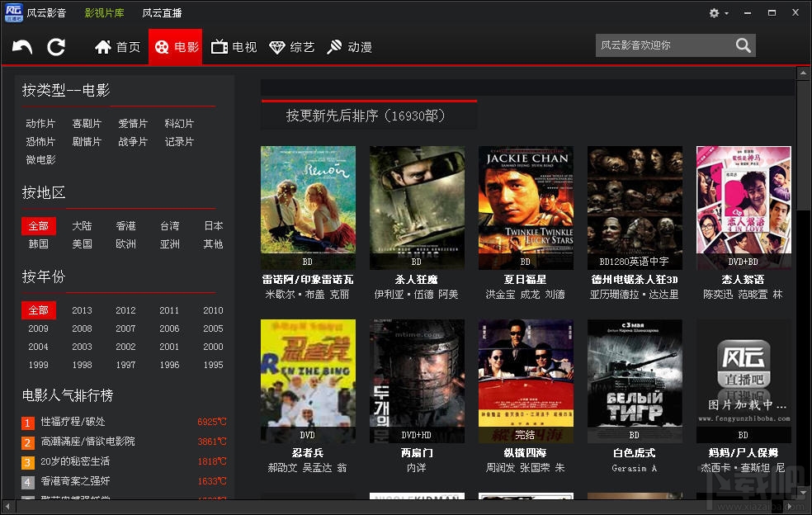Open the 电视 TV section

(234, 46)
